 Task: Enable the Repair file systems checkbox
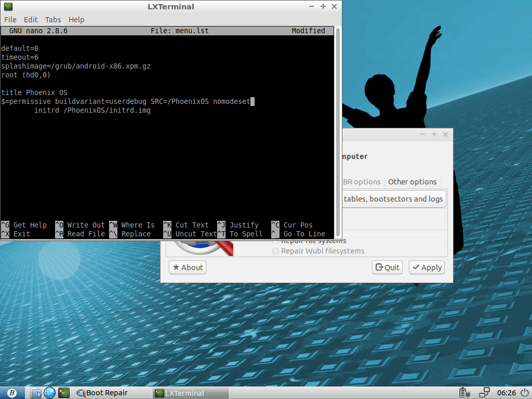275,241
